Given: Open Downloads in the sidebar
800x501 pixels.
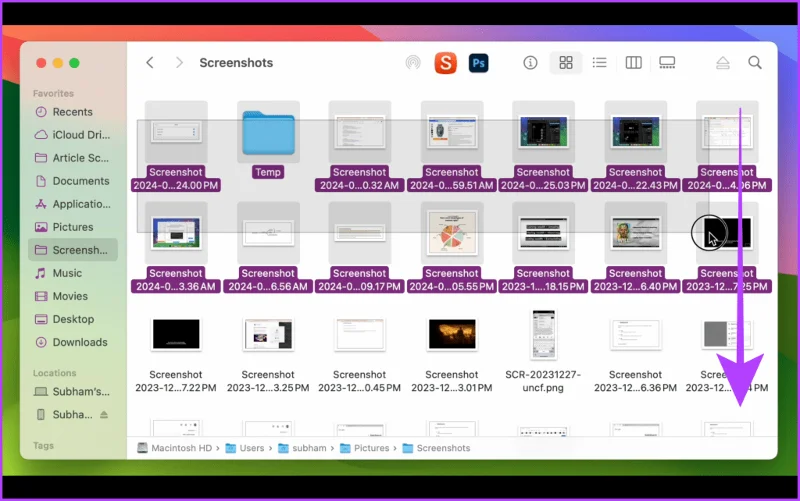Looking at the screenshot, I should pos(73,342).
